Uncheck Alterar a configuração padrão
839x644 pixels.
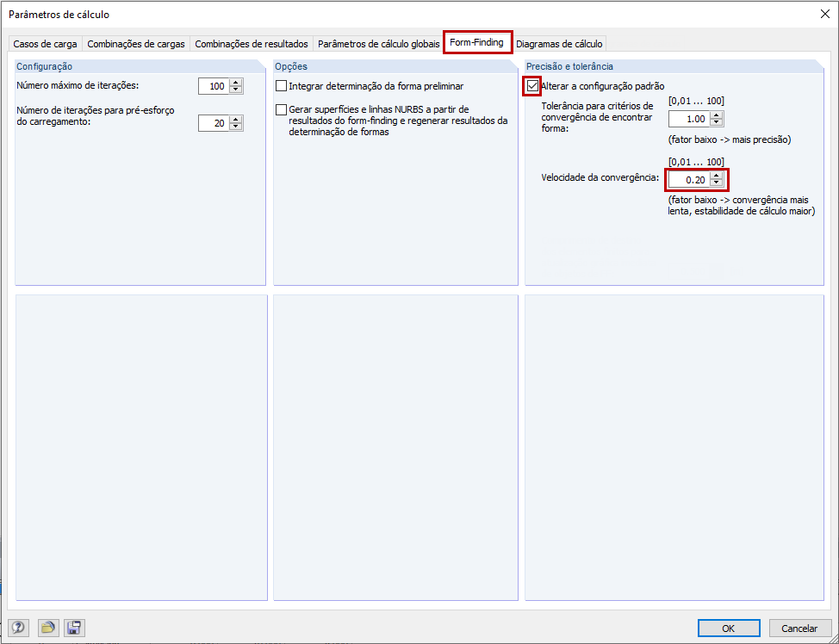click(532, 85)
